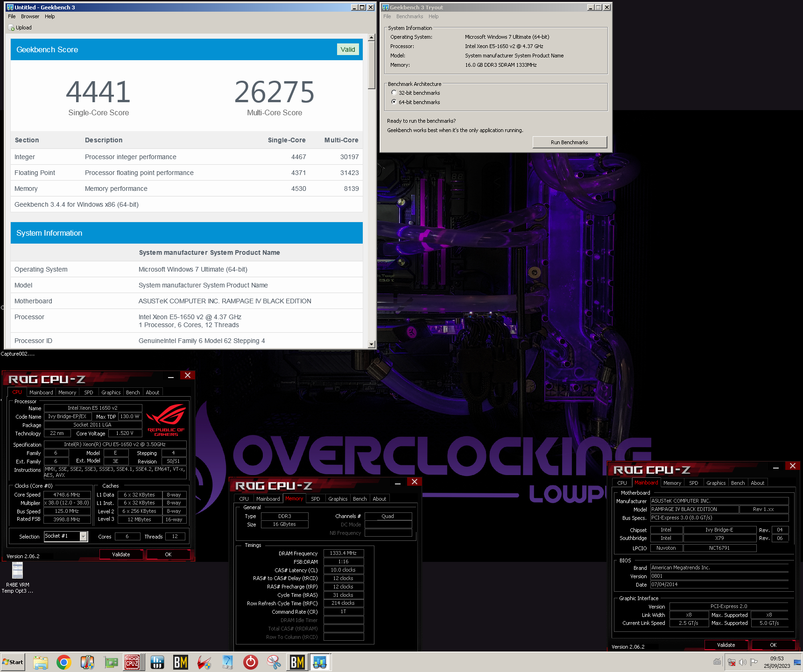803x672 pixels.
Task: Click the DRAM Frequency value 1333.4 MHz
Action: point(343,553)
